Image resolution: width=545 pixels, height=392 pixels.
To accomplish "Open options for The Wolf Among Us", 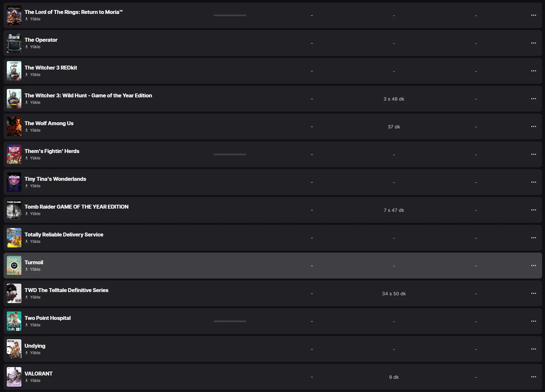I will pyautogui.click(x=533, y=126).
